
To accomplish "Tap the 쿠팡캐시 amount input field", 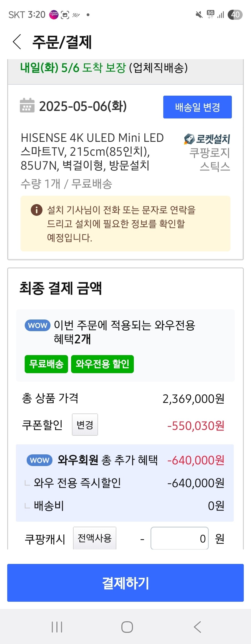I will (180, 538).
